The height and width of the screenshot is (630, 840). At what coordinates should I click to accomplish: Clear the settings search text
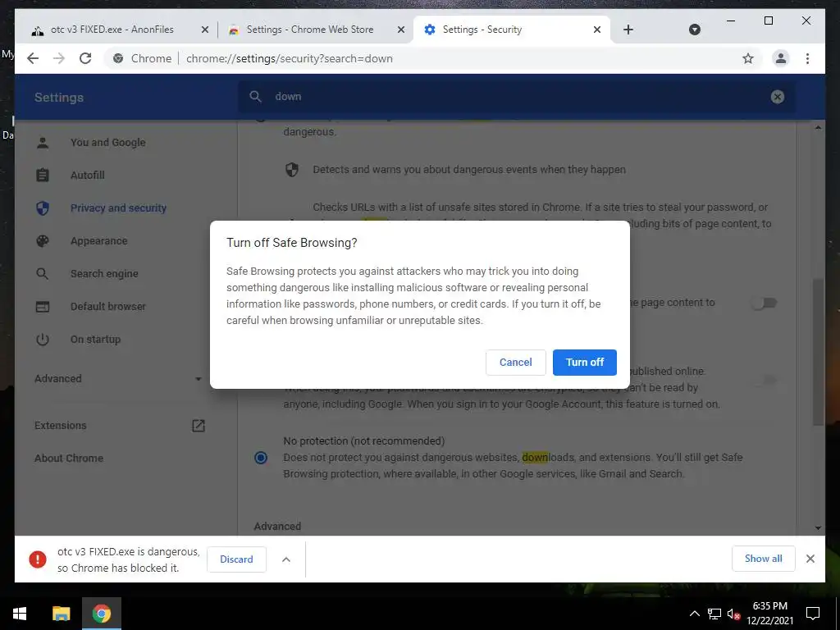click(778, 97)
